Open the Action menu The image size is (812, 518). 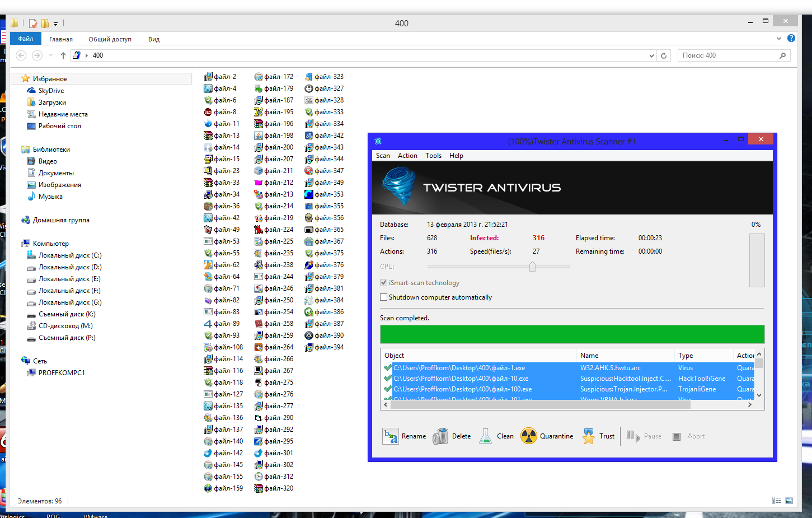[x=407, y=156]
